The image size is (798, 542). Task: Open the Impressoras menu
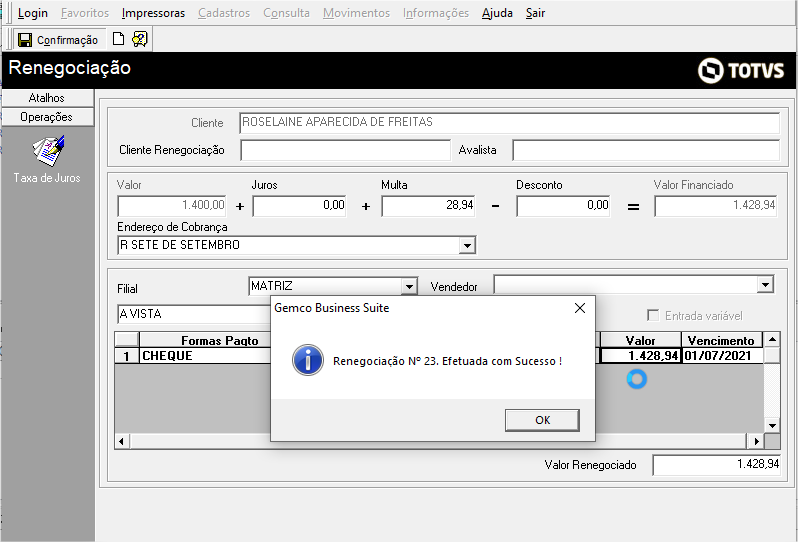click(153, 13)
